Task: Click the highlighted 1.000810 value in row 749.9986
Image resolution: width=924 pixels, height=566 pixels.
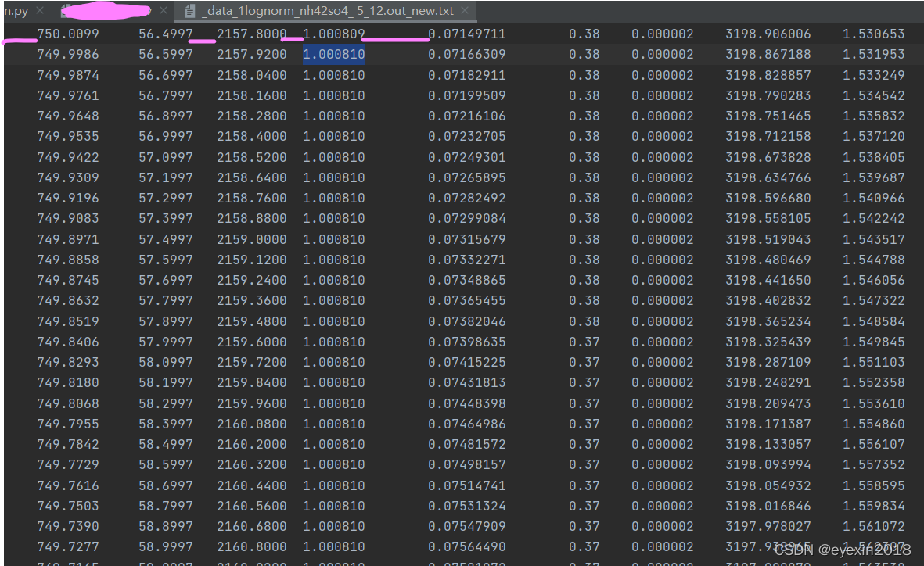Action: coord(333,55)
